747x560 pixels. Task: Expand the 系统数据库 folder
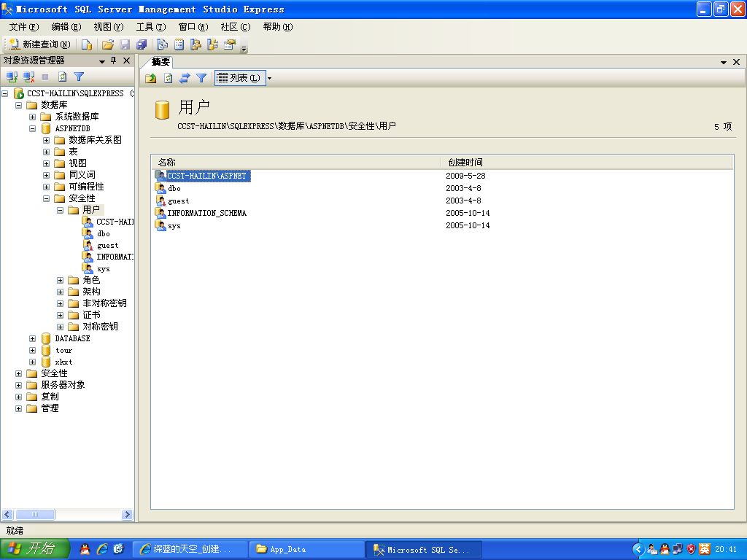32,117
